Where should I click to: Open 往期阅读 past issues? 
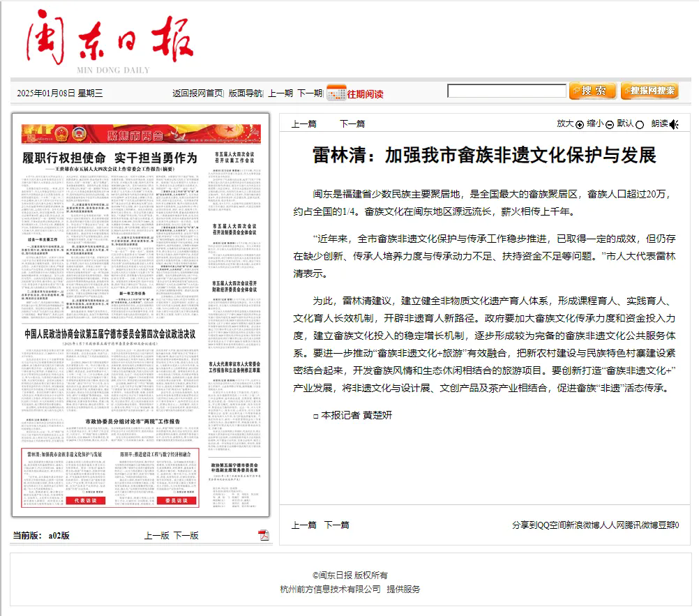(365, 94)
